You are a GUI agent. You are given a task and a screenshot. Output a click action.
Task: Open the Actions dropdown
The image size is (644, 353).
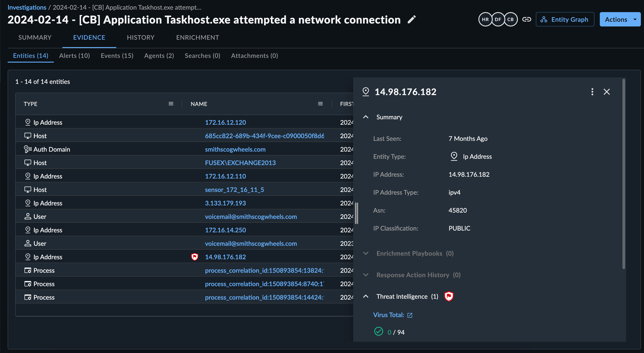pyautogui.click(x=620, y=20)
